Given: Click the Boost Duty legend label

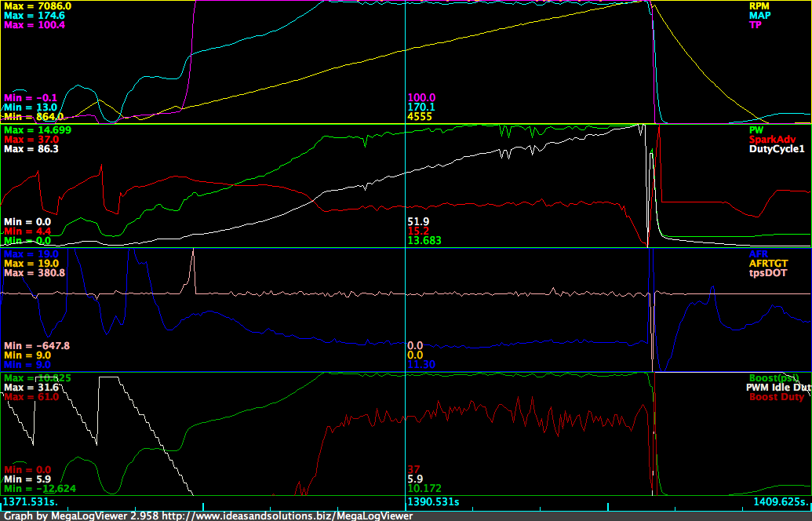Looking at the screenshot, I should [x=776, y=397].
